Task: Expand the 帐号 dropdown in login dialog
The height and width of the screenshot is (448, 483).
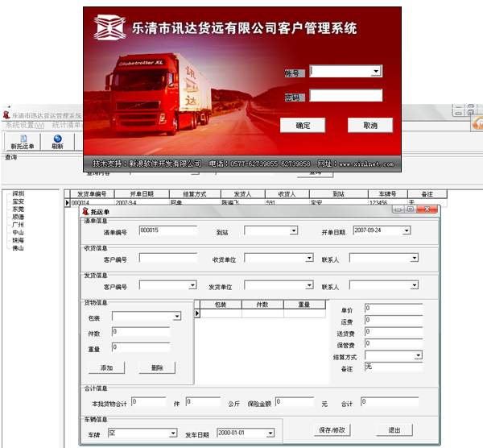Action: [377, 72]
